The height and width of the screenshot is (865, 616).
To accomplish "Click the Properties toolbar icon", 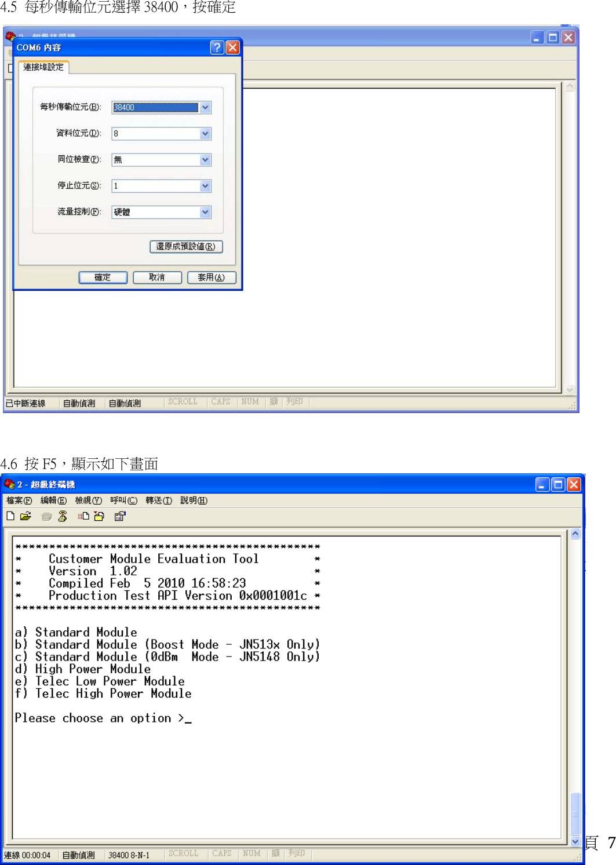I will pyautogui.click(x=120, y=516).
